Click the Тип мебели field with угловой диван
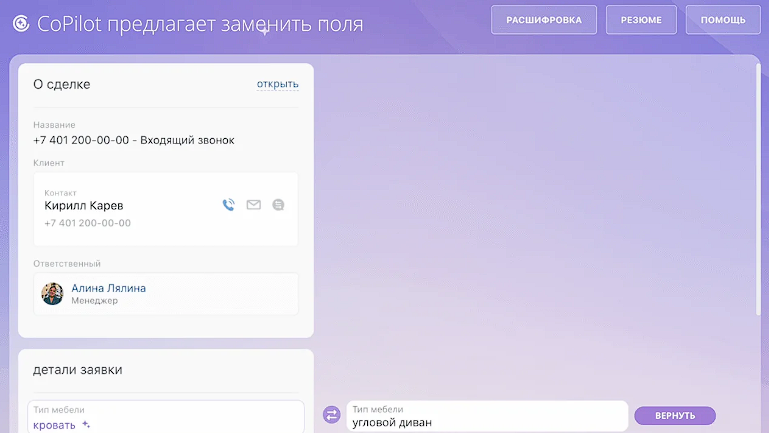 coord(487,416)
